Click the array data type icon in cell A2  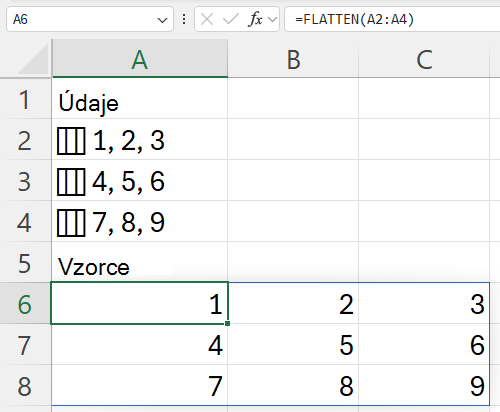click(71, 141)
